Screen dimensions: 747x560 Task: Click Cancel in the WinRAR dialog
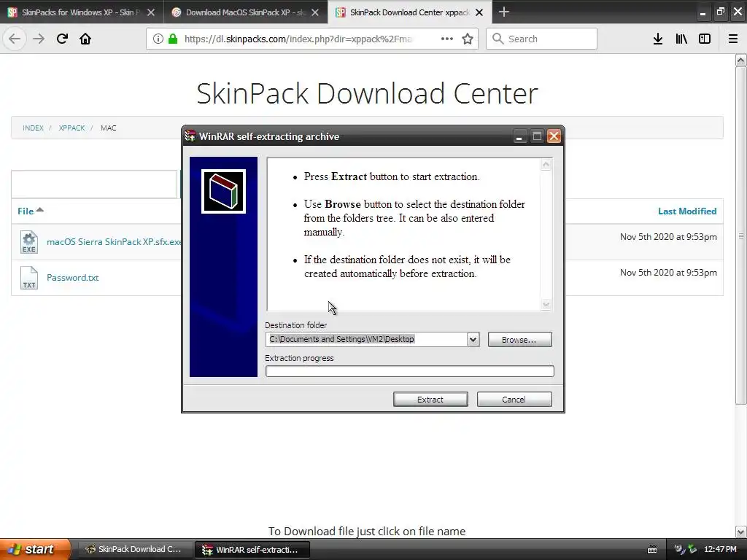[514, 400]
